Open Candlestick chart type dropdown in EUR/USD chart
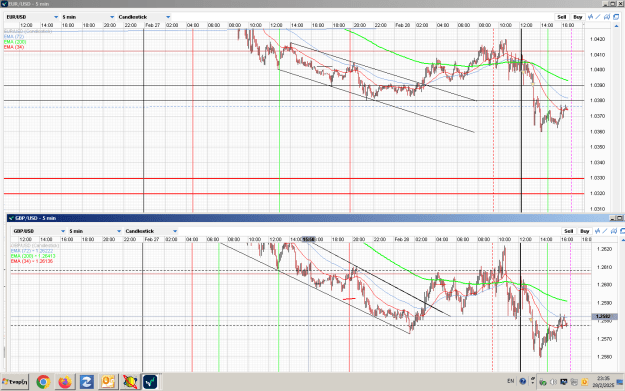Viewport: 625px width, 391px height. coord(144,17)
